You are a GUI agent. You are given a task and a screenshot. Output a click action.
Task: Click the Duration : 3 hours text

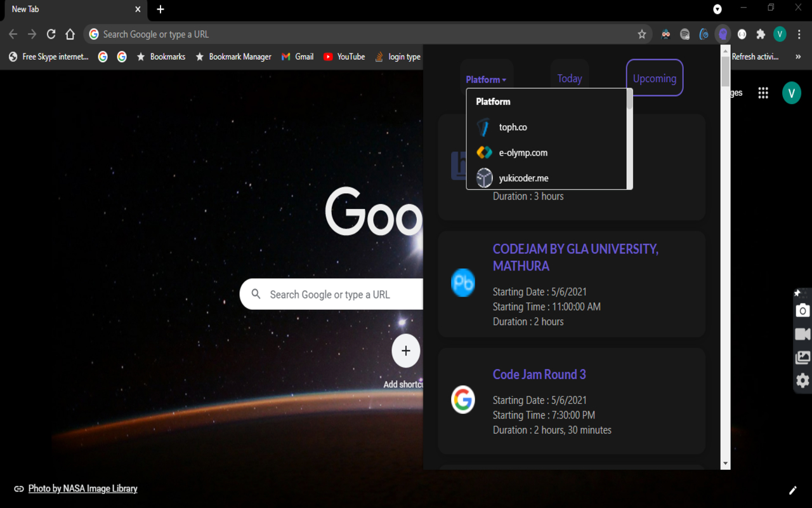[528, 196]
